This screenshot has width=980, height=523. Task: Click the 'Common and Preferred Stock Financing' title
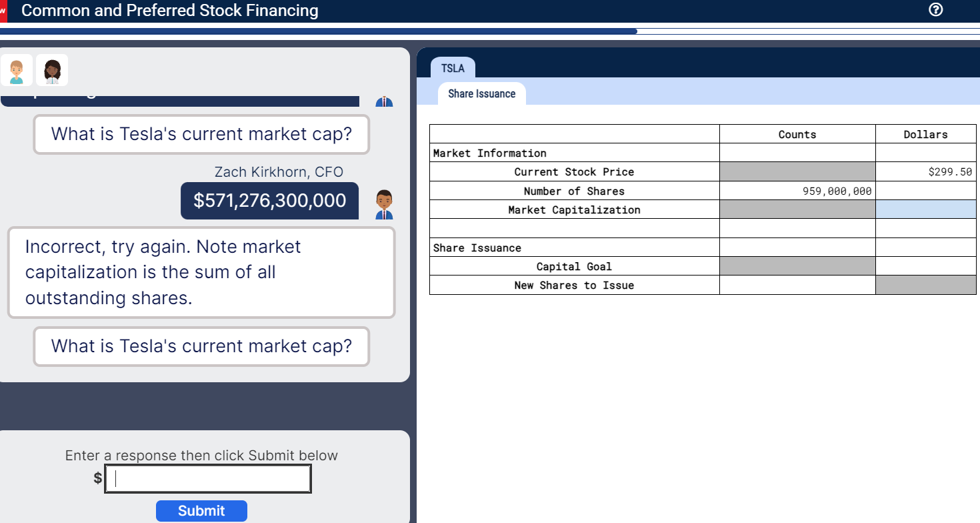coord(170,11)
